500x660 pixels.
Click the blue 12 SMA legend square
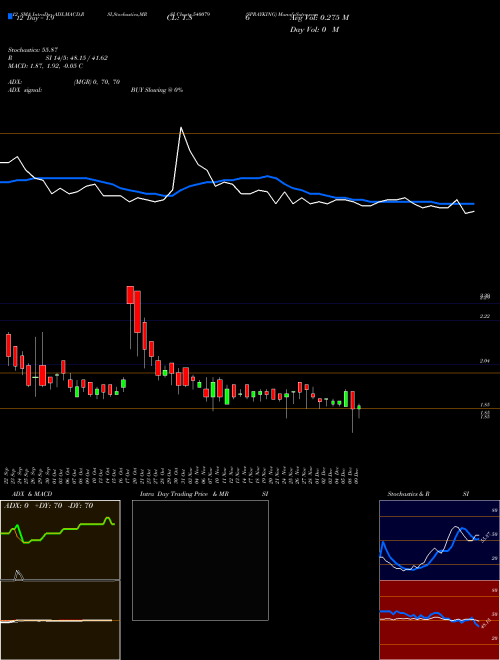[x=10, y=17]
